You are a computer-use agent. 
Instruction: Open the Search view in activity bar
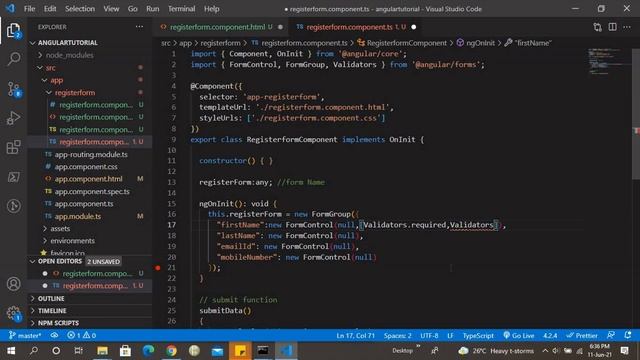click(13, 59)
